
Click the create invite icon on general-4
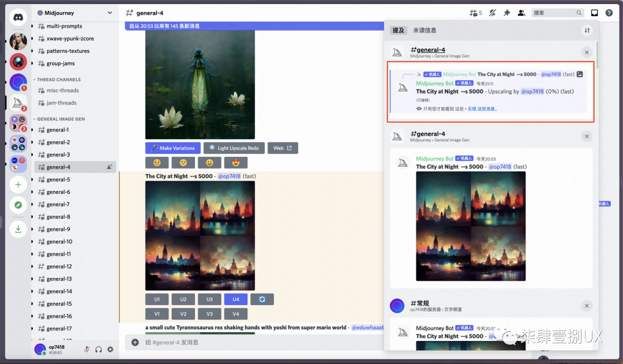click(x=109, y=167)
